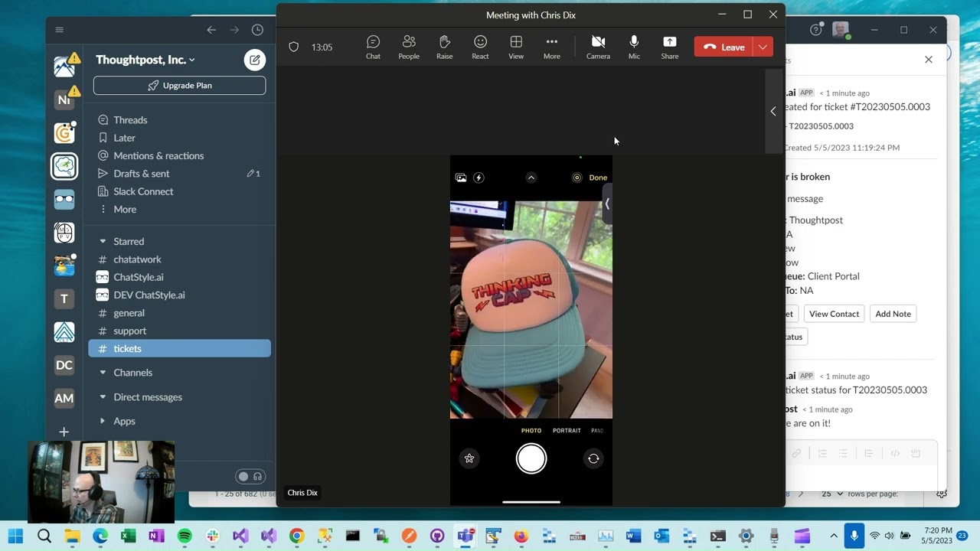This screenshot has width=980, height=551.
Task: Mute the Mic in the meeting
Action: [634, 47]
